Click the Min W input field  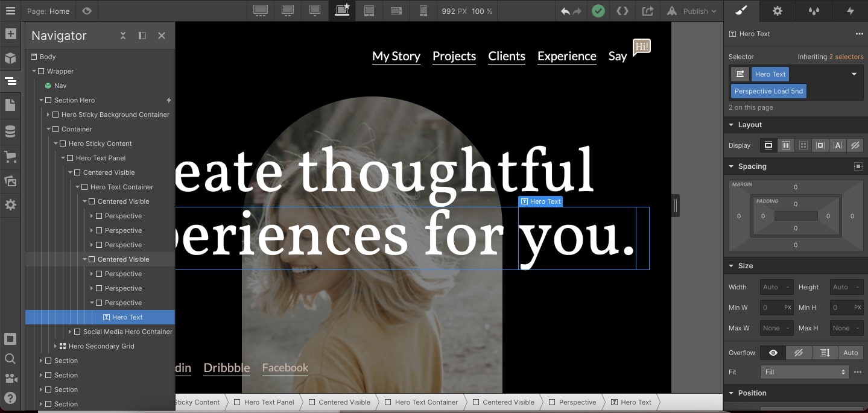(776, 307)
